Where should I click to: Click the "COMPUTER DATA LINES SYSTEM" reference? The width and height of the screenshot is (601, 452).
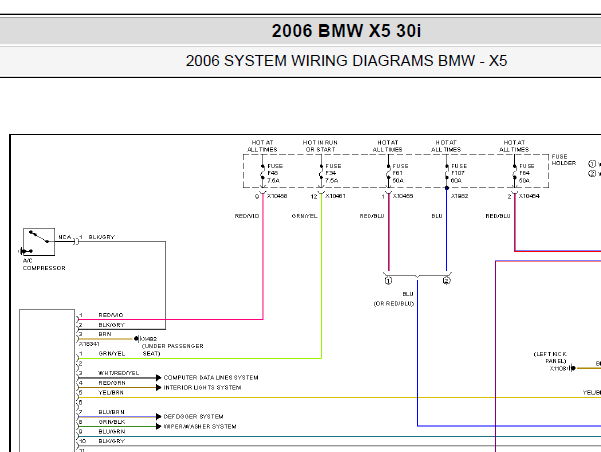(x=211, y=378)
